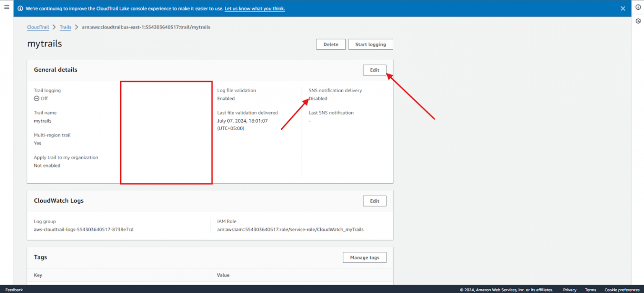Delete the mytrails trail
This screenshot has width=644, height=293.
click(330, 44)
